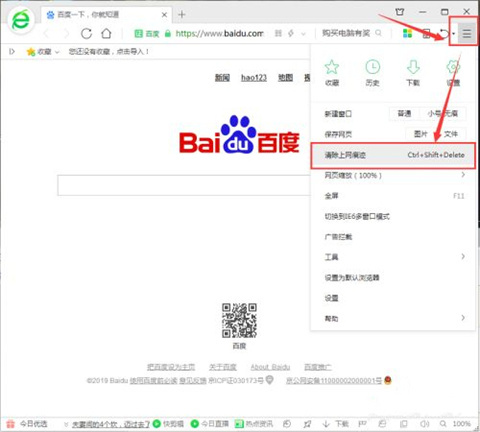This screenshot has width=480, height=432.
Task: Click the green padlock security icon
Action: pyautogui.click(x=168, y=33)
